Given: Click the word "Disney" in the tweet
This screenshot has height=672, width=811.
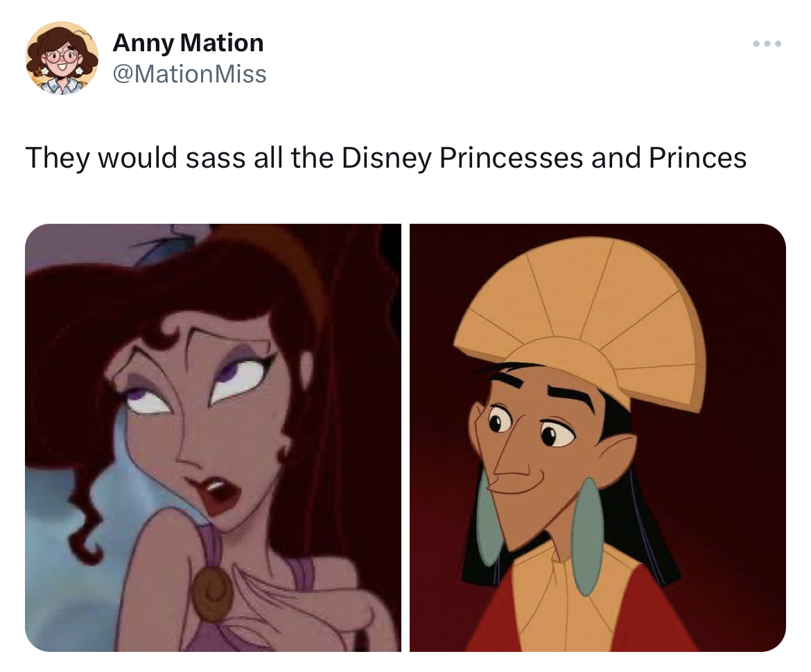Looking at the screenshot, I should pos(386,158).
